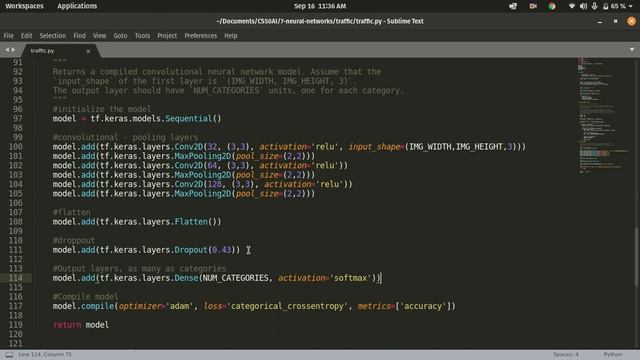Screen dimensions: 640x360
Task: Click the minimap code overview
Action: 603,116
